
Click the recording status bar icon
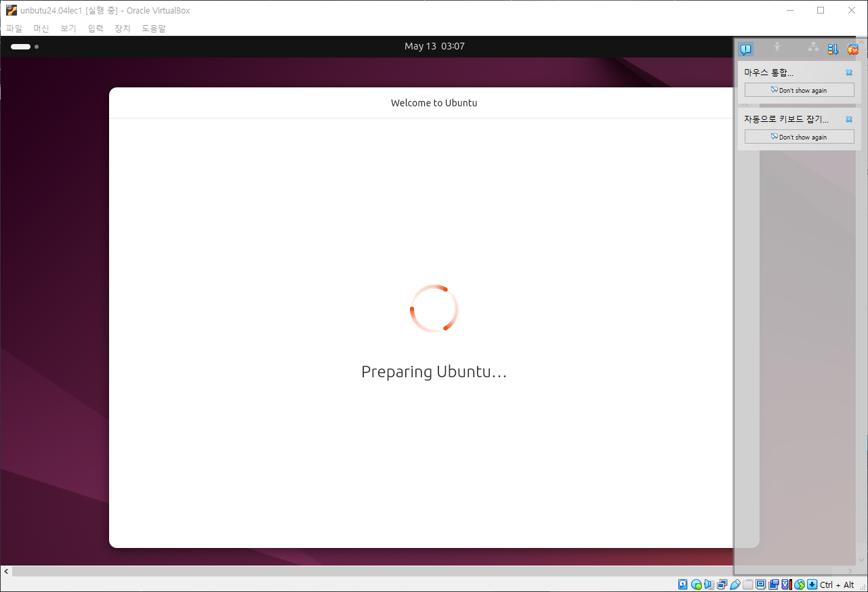tap(773, 585)
